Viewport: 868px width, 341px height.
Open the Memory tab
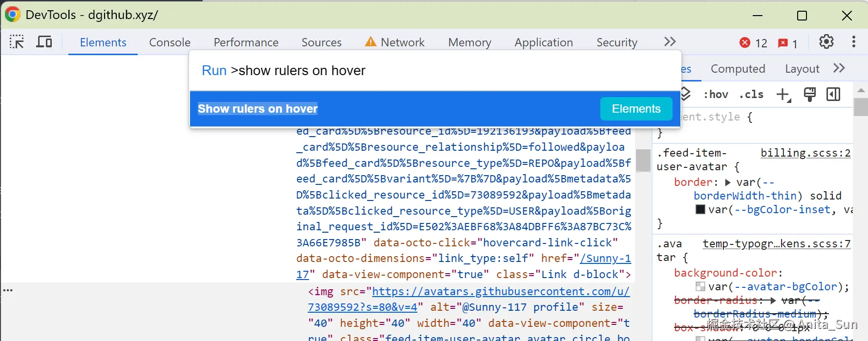[469, 42]
